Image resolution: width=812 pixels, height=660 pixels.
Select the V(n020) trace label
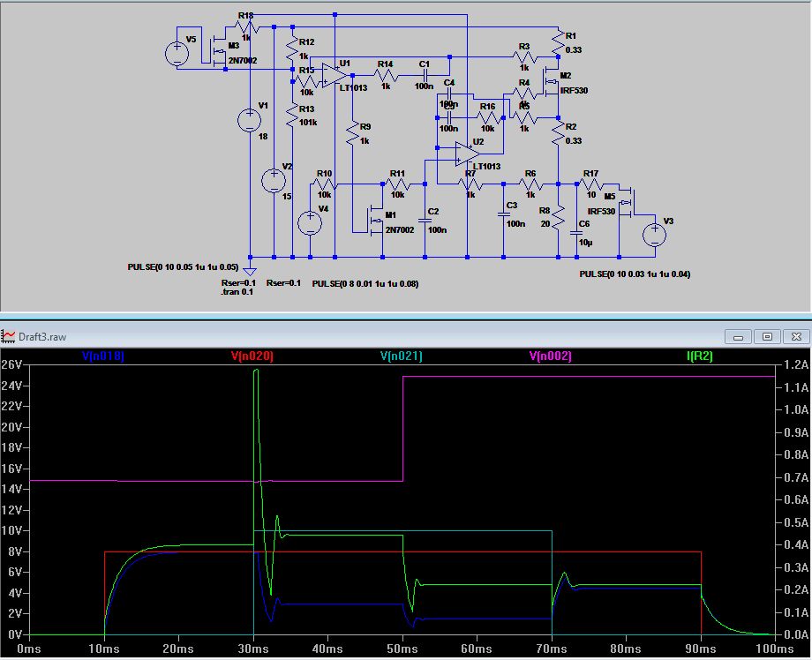[252, 356]
